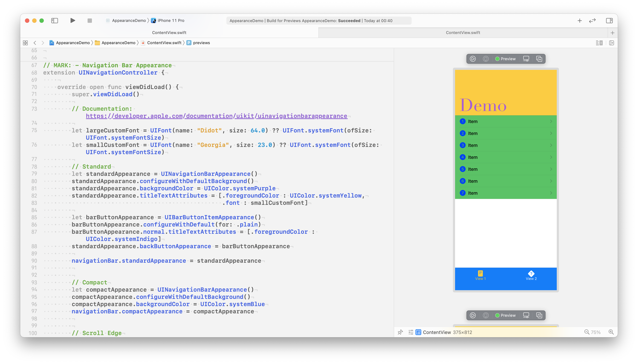Select the left ContentView.swift tab
638x364 pixels.
(x=169, y=33)
